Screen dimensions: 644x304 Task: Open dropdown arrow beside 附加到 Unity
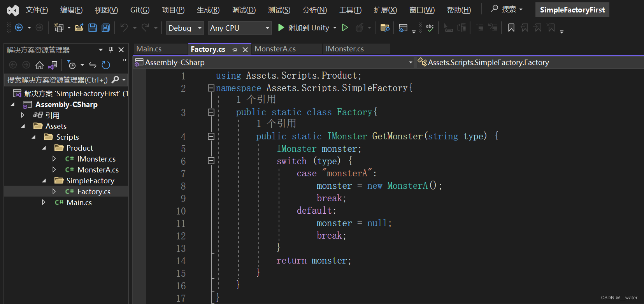point(335,28)
